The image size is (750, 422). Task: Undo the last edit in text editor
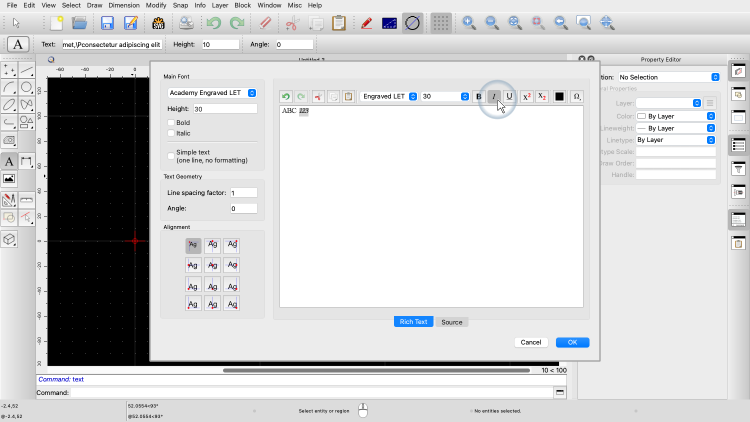tap(286, 97)
